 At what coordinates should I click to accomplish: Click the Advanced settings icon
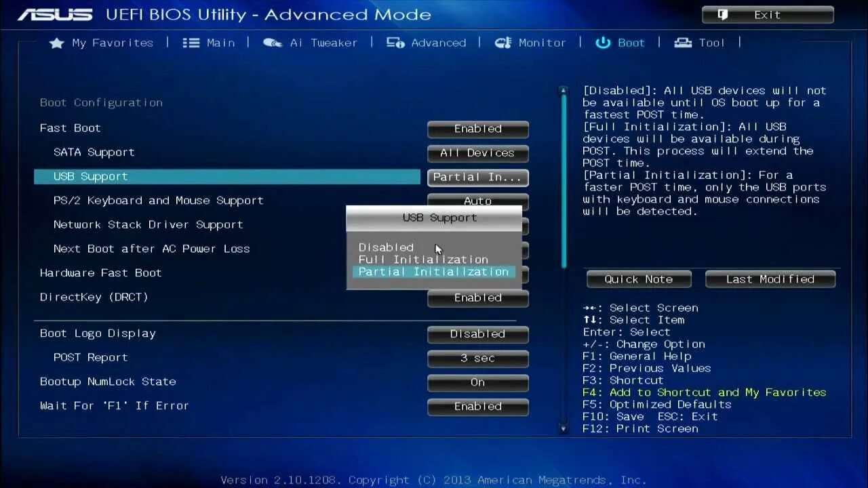coord(395,43)
